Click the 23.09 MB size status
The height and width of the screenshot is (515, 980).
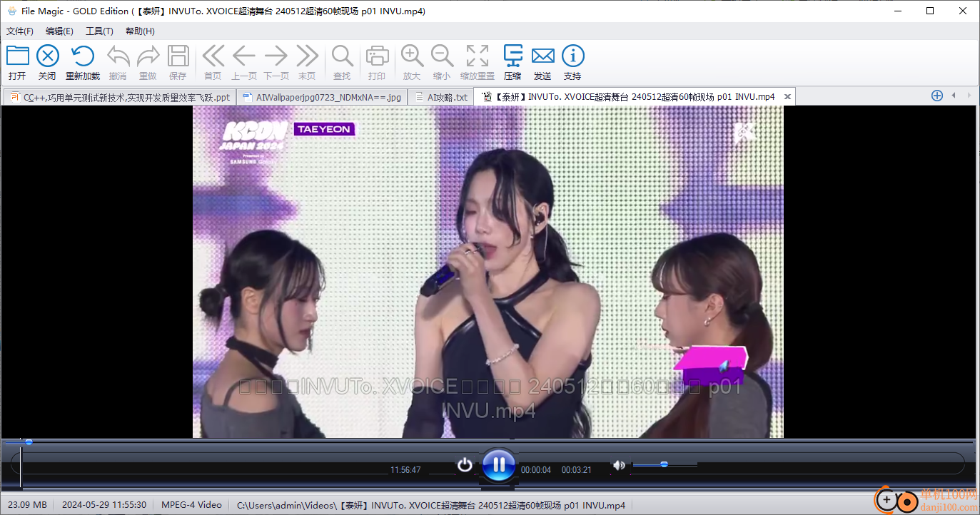(x=28, y=505)
